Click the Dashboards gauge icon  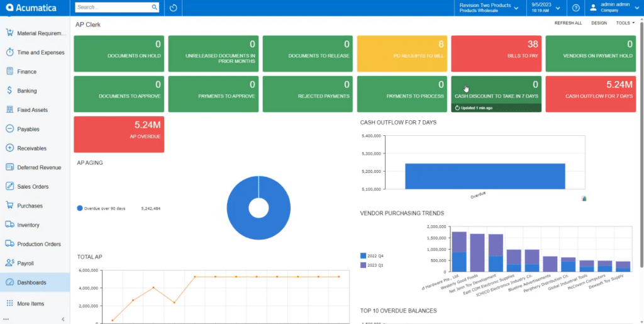(x=10, y=282)
